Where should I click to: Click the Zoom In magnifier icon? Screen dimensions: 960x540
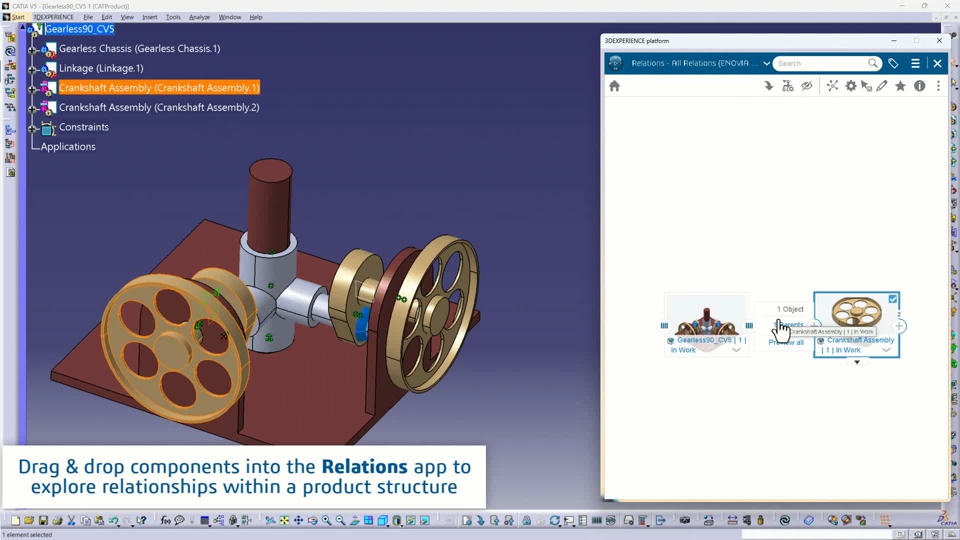tap(326, 520)
